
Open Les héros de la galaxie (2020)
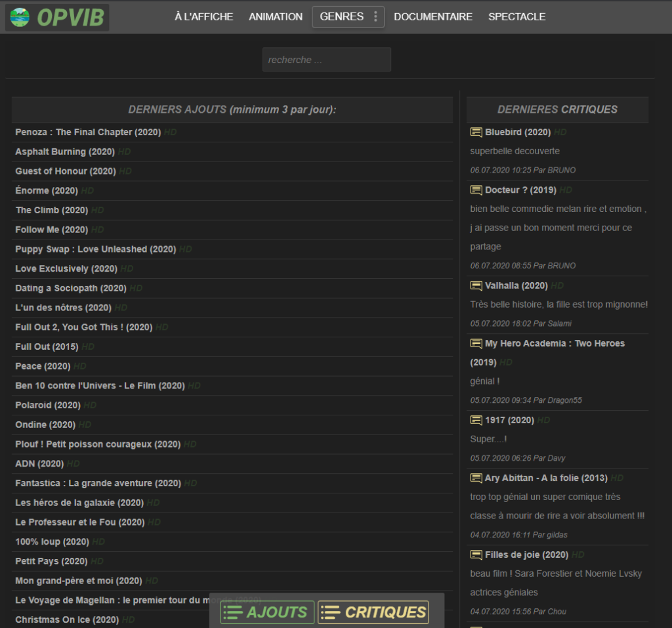79,503
